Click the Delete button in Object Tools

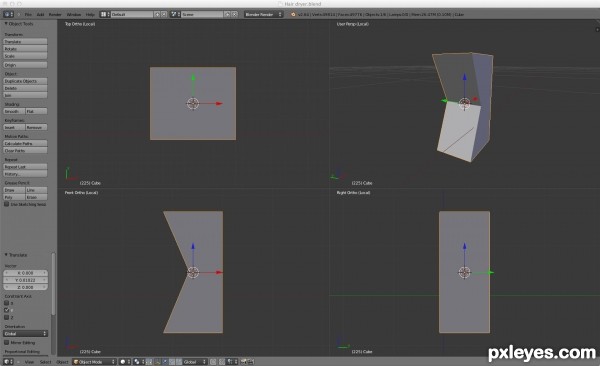pos(25,88)
